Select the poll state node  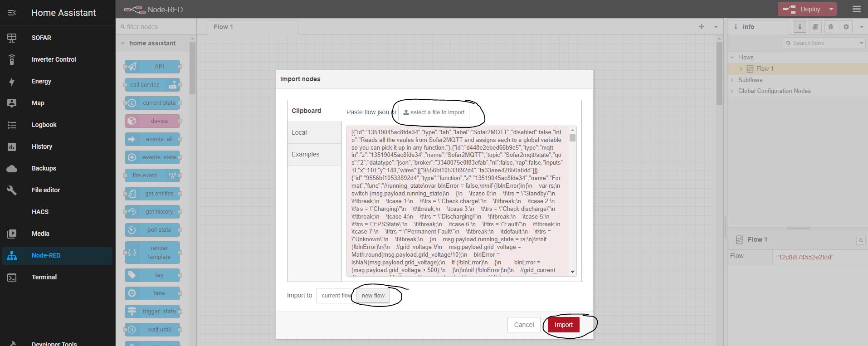tap(152, 230)
